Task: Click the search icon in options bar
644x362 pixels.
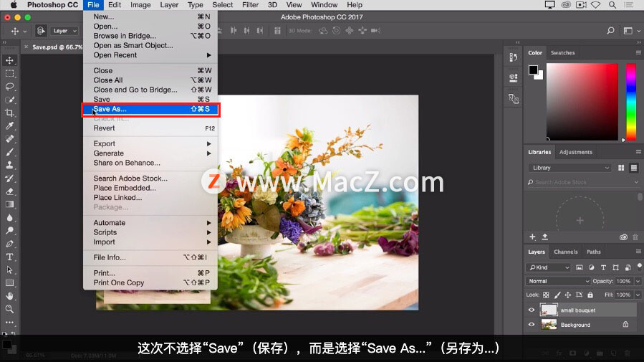Action: (x=611, y=31)
